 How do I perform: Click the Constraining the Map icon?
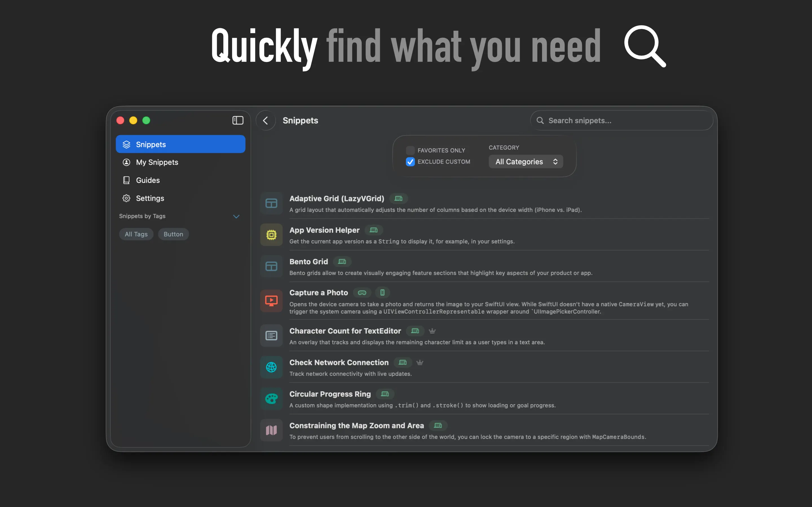(271, 430)
